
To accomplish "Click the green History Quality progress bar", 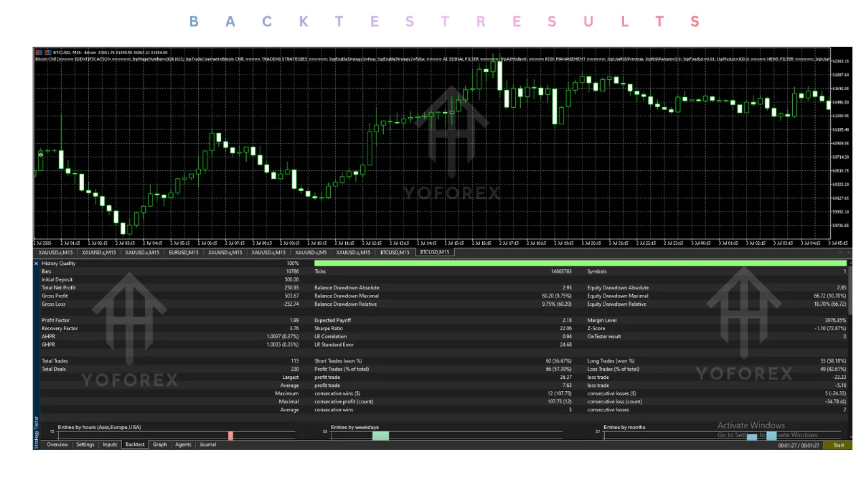I will point(580,263).
